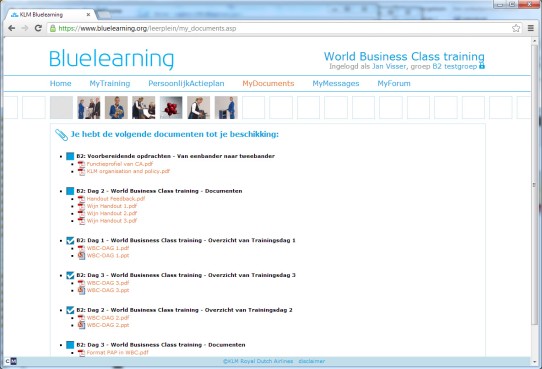The height and width of the screenshot is (369, 542).
Task: Expand blue square for Dag 2 Documenten section
Action: tap(70, 191)
